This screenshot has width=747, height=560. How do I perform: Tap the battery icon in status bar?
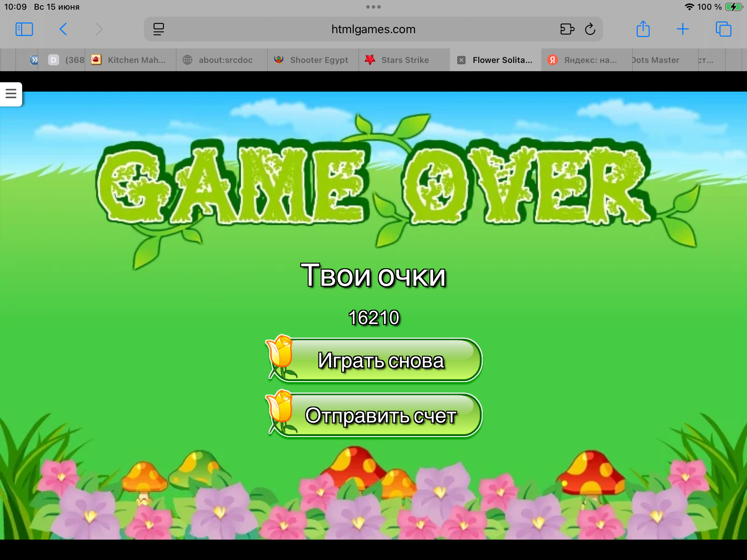click(734, 7)
